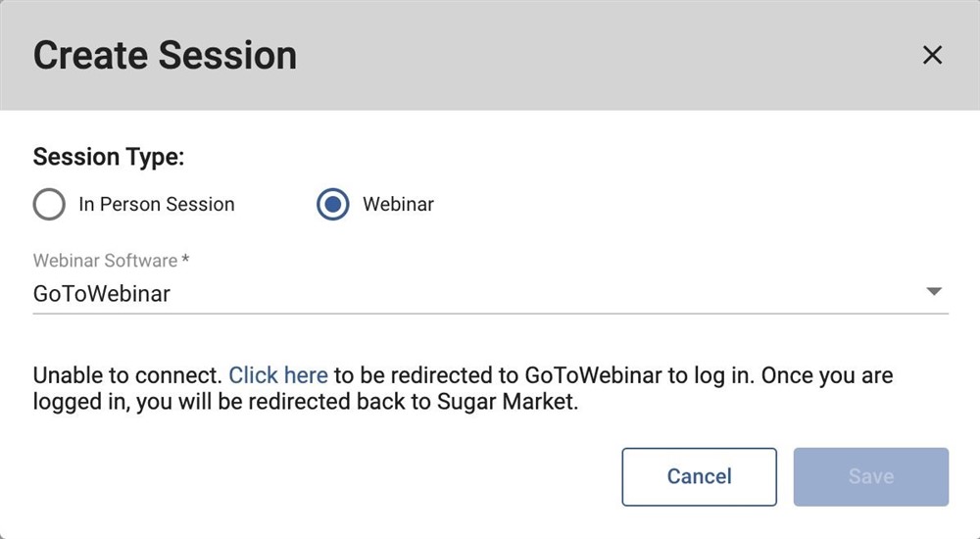Image resolution: width=980 pixels, height=539 pixels.
Task: Click the Session Type heading
Action: pos(109,157)
